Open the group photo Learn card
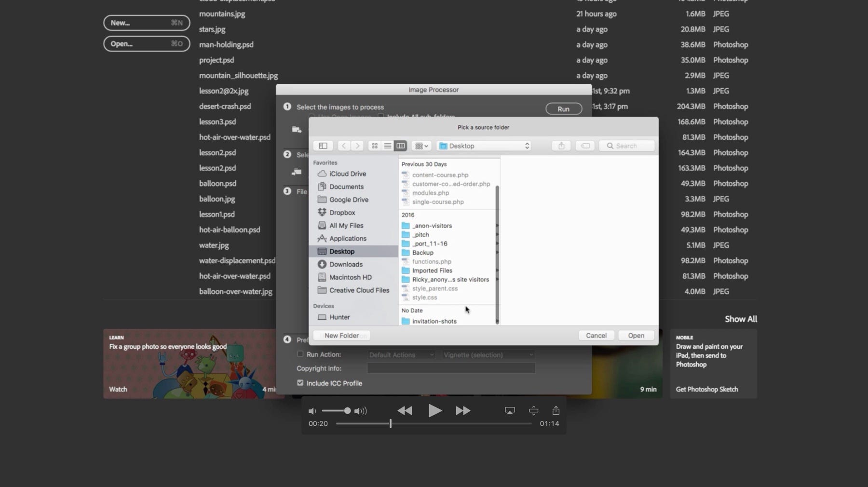868x487 pixels. pyautogui.click(x=190, y=364)
